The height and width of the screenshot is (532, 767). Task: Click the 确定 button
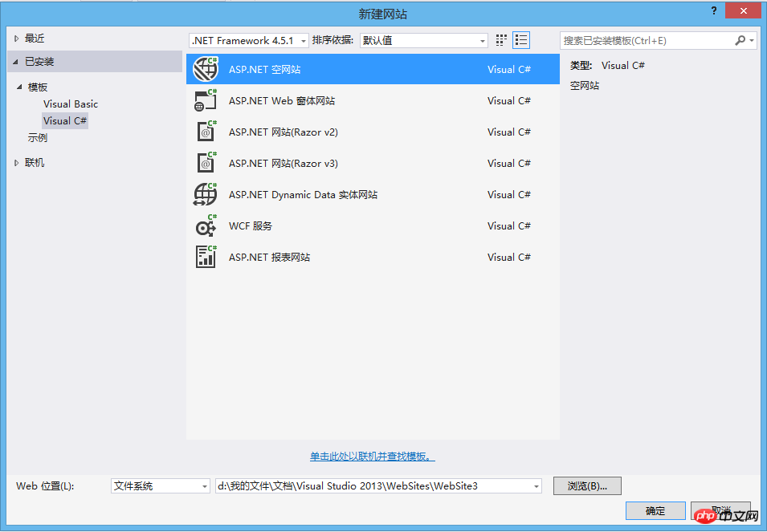[655, 511]
